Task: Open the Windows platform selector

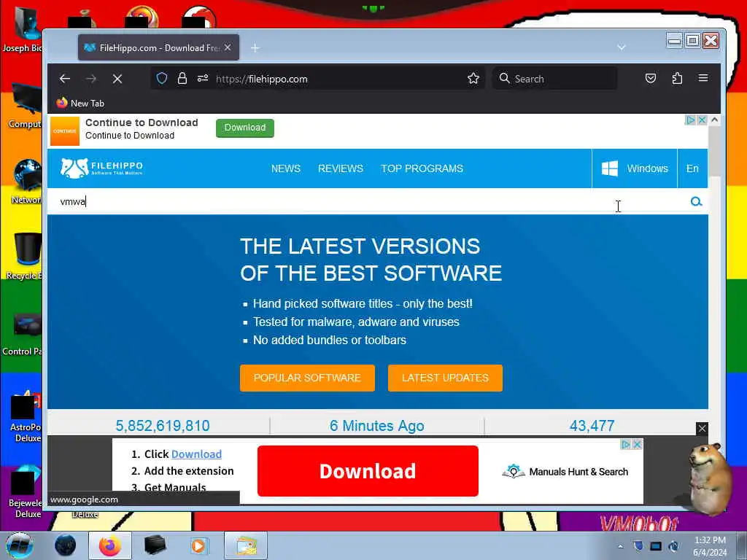Action: click(634, 168)
